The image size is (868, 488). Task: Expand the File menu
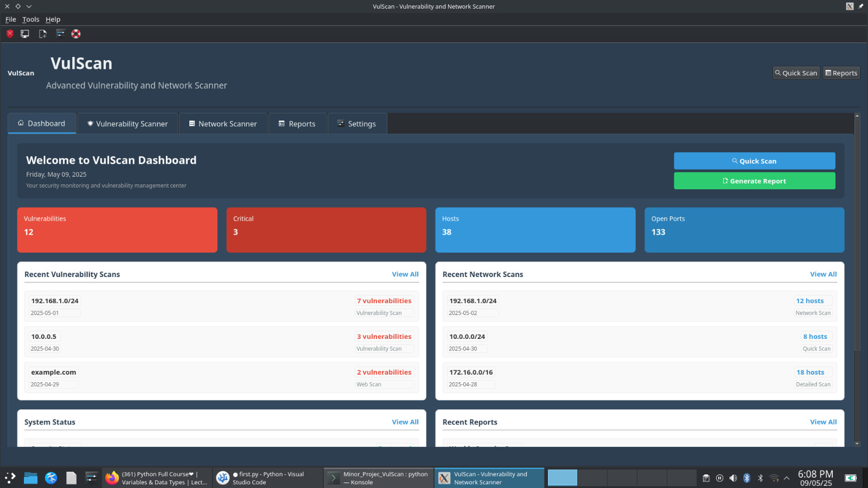[10, 19]
